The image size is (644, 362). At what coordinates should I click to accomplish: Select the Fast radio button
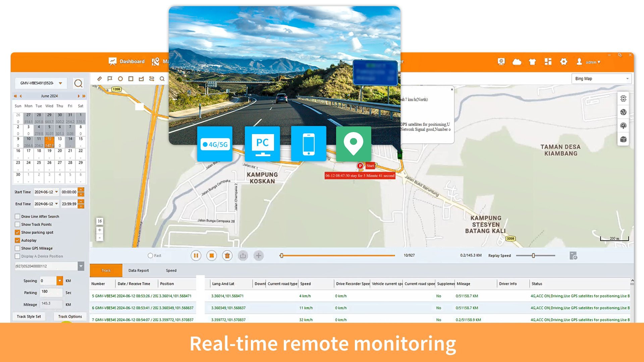point(150,255)
